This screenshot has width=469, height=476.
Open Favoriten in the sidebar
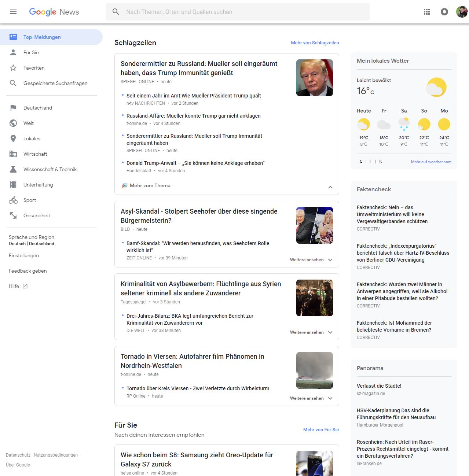tap(51, 68)
